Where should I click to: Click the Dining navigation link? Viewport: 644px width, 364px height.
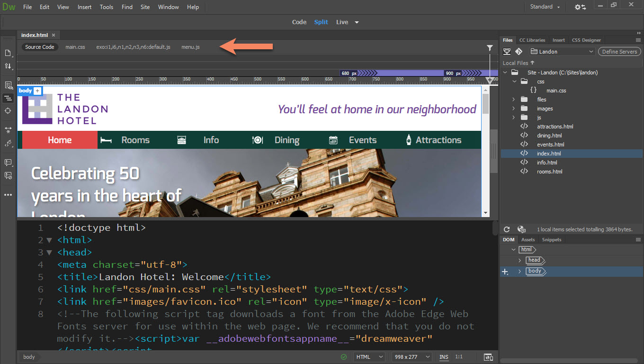[x=287, y=140]
